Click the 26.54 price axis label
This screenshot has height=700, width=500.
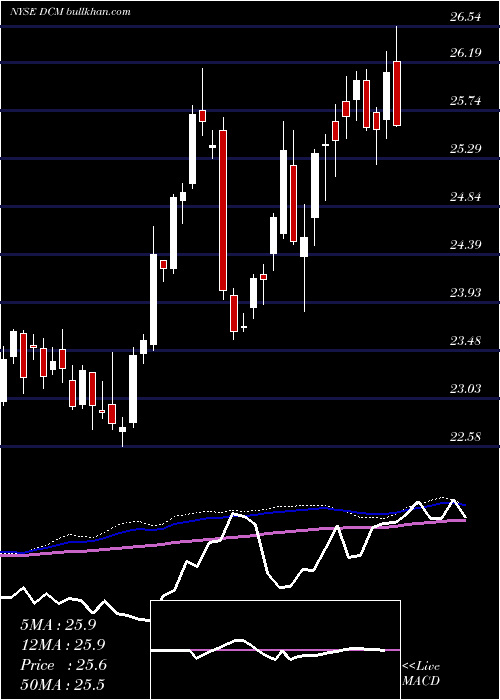point(466,17)
